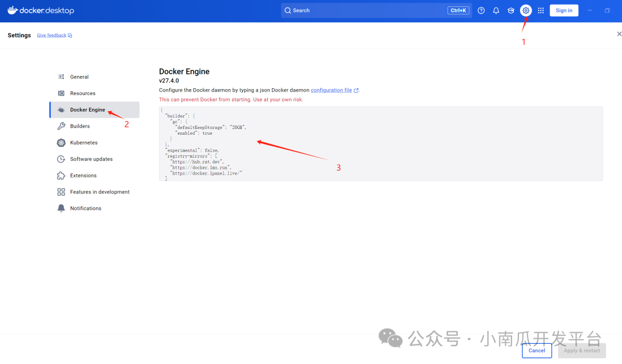
Task: Click the Docker Engine sidebar icon
Action: (61, 110)
